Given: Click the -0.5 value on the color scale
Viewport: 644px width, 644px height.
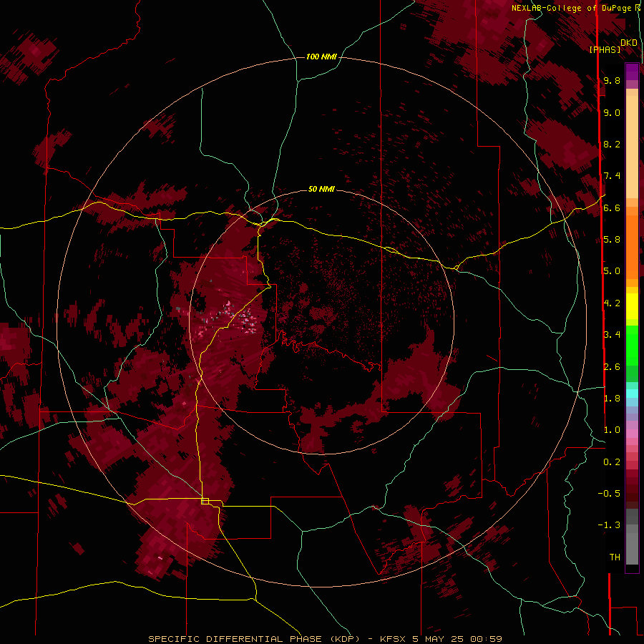Looking at the screenshot, I should click(x=609, y=493).
